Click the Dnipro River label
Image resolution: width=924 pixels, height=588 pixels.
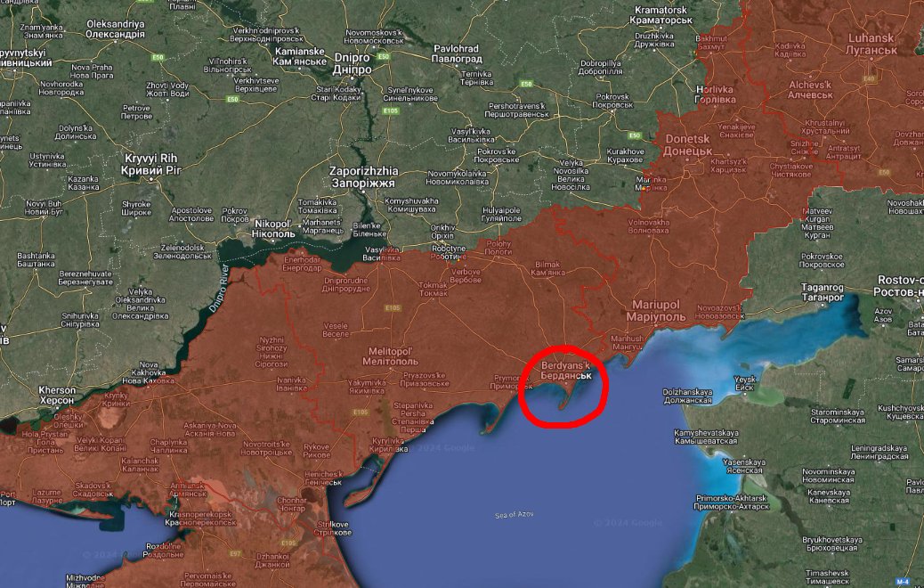click(x=218, y=289)
